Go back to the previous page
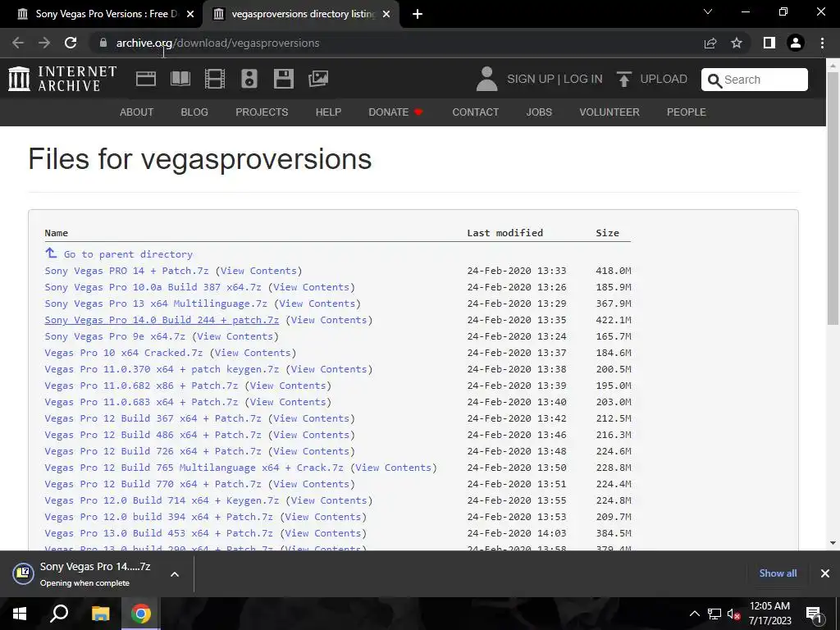 18,43
